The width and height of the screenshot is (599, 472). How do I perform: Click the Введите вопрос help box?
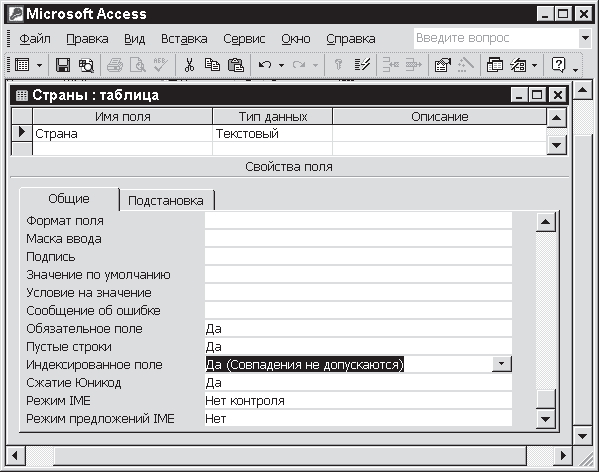[497, 38]
